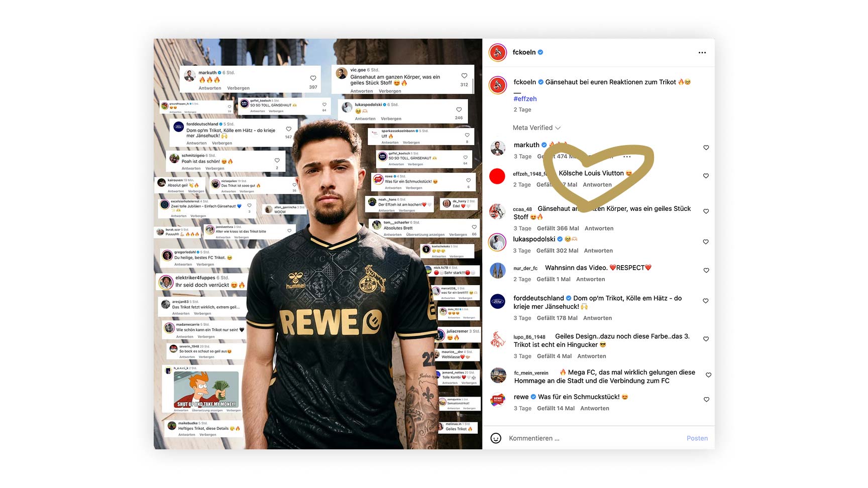This screenshot has height=488, width=868.
Task: Open lukaspodolski's profile avatar
Action: click(497, 242)
